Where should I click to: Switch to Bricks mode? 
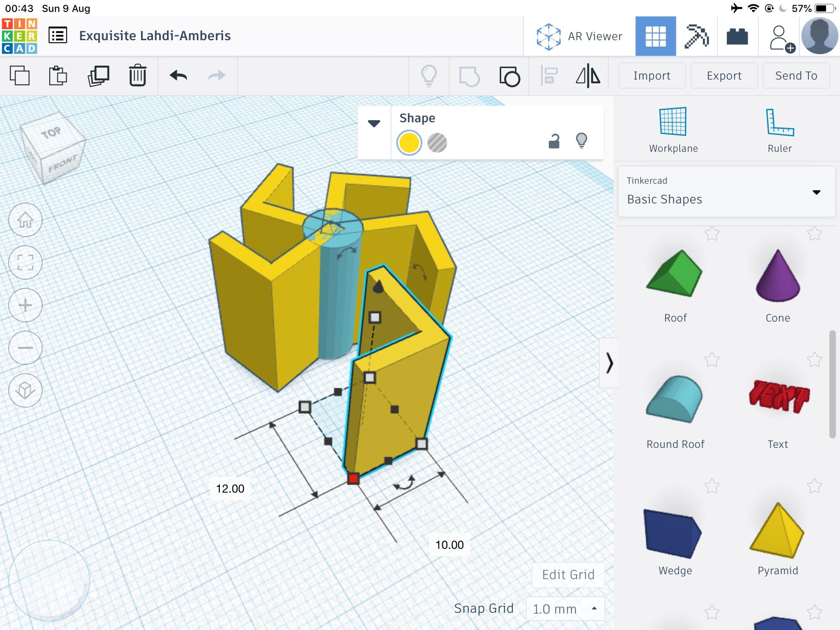737,36
